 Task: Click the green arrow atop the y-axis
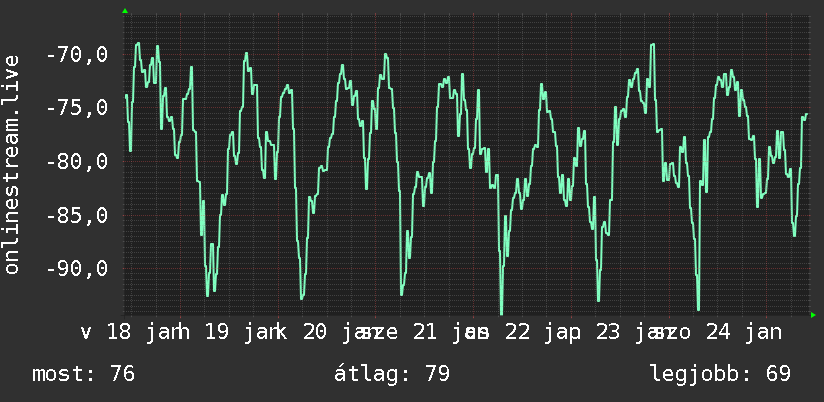125,11
